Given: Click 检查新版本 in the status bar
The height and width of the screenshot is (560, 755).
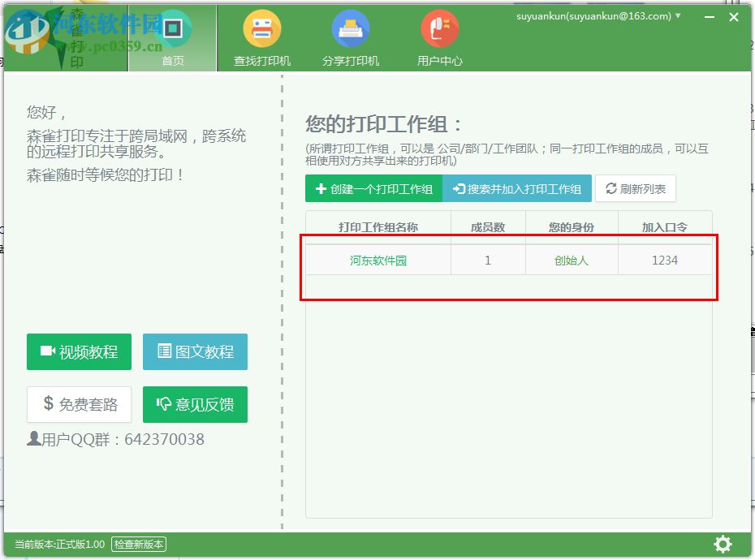Looking at the screenshot, I should pos(138,545).
